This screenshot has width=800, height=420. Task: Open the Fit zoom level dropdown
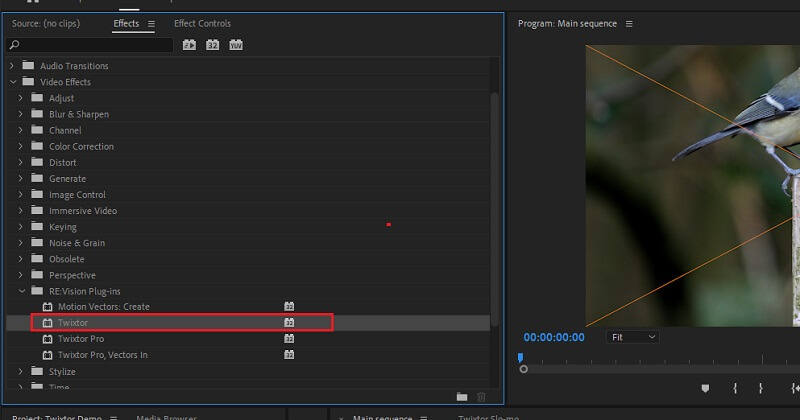tap(633, 337)
